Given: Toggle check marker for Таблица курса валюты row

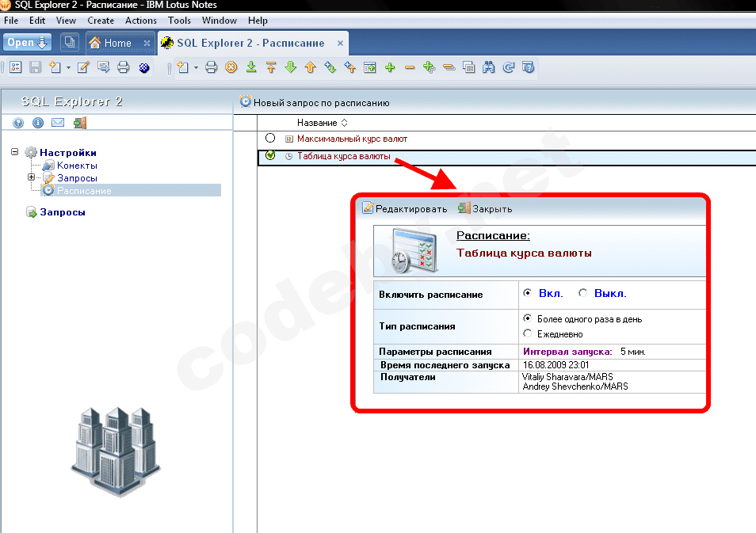Looking at the screenshot, I should tap(270, 155).
